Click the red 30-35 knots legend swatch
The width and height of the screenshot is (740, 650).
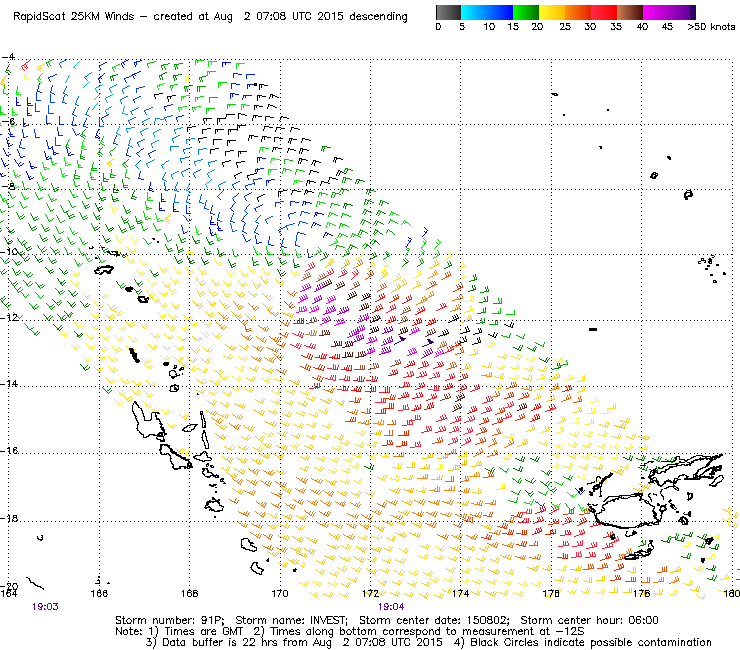[x=604, y=12]
